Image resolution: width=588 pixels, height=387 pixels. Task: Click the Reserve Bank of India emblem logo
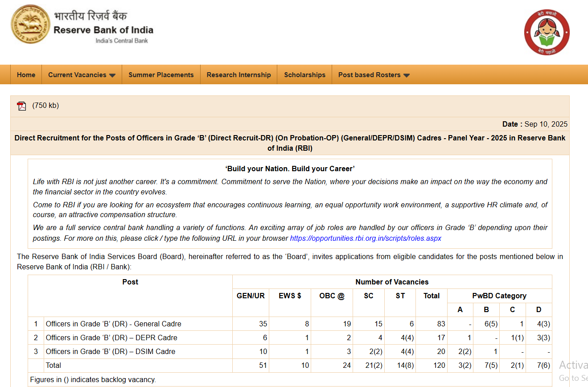(30, 25)
